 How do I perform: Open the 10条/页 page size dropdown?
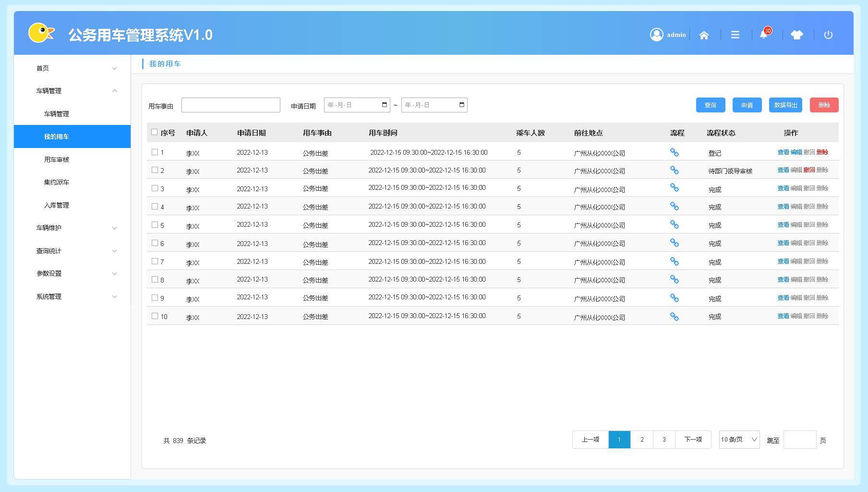point(739,440)
